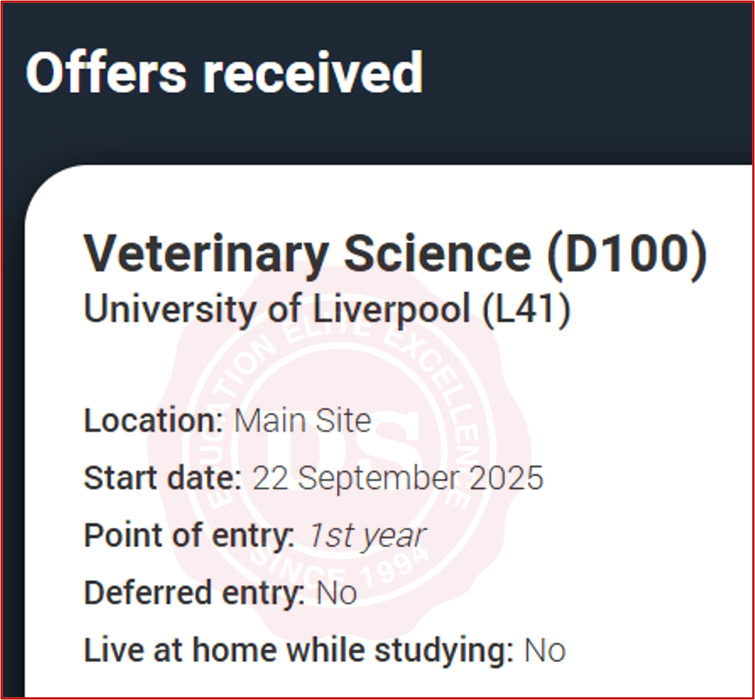Select the 22 September 2025 date
755x700 pixels.
coord(398,478)
